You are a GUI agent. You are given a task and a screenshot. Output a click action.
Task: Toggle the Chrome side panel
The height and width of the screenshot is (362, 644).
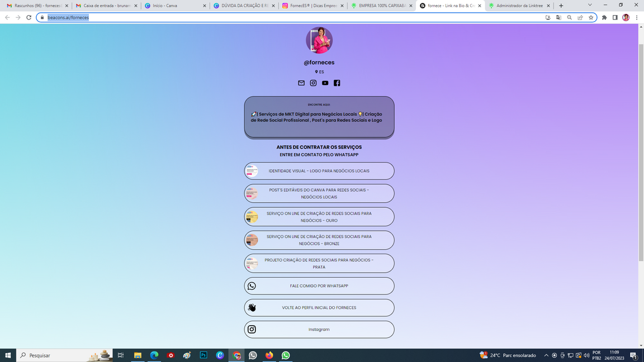tap(615, 17)
